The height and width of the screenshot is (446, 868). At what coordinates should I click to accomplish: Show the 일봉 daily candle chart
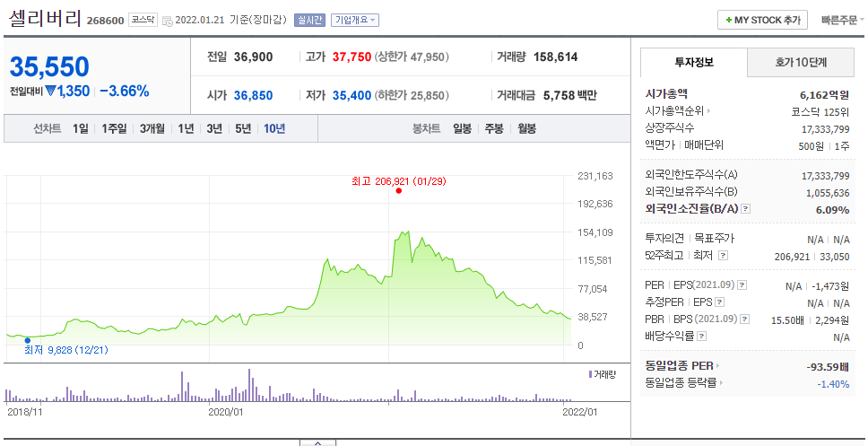pos(462,128)
